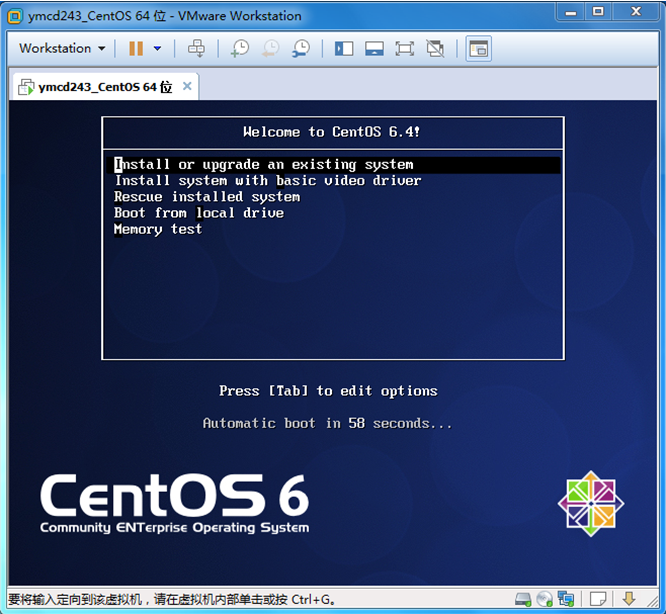
Task: Click Press [Tab] to edit options text
Action: 328,391
